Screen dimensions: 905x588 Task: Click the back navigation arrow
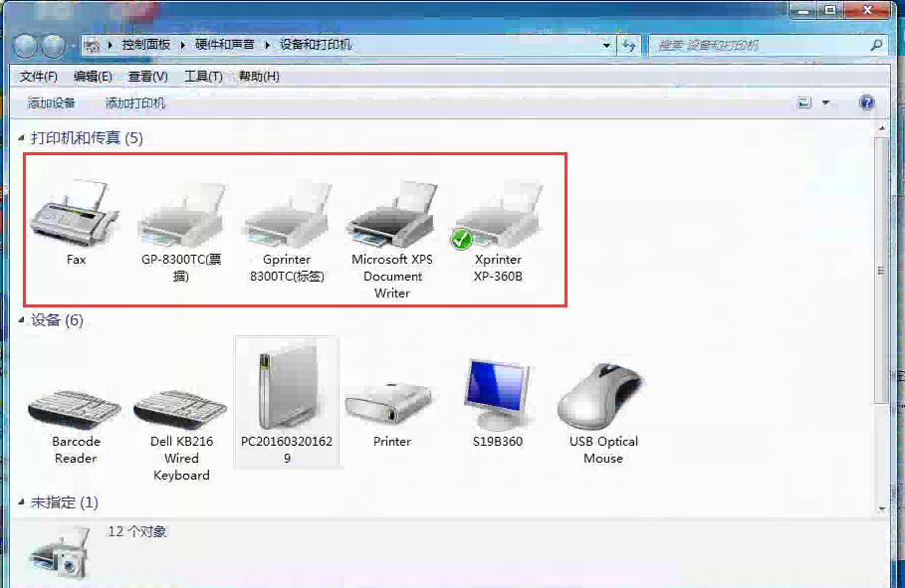coord(26,46)
